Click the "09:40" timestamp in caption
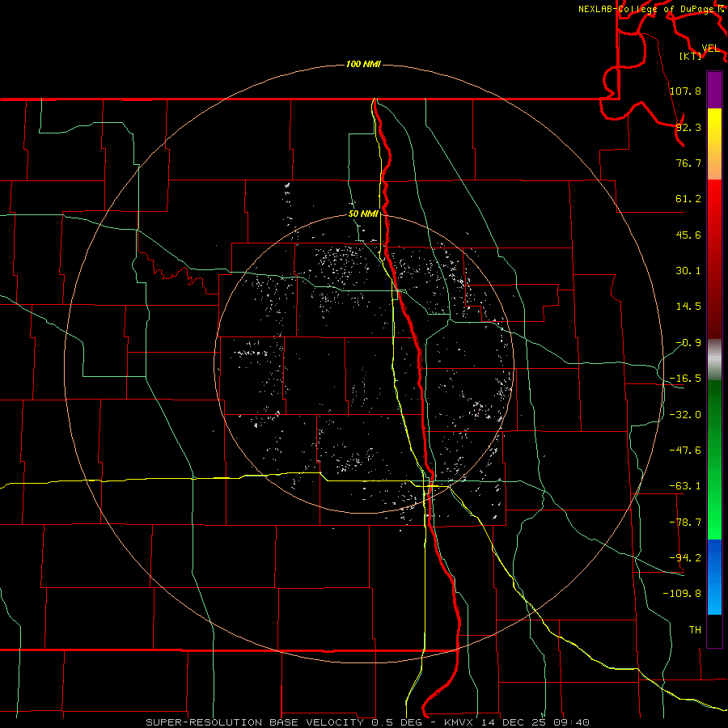Viewport: 728px width, 728px height. (x=573, y=722)
